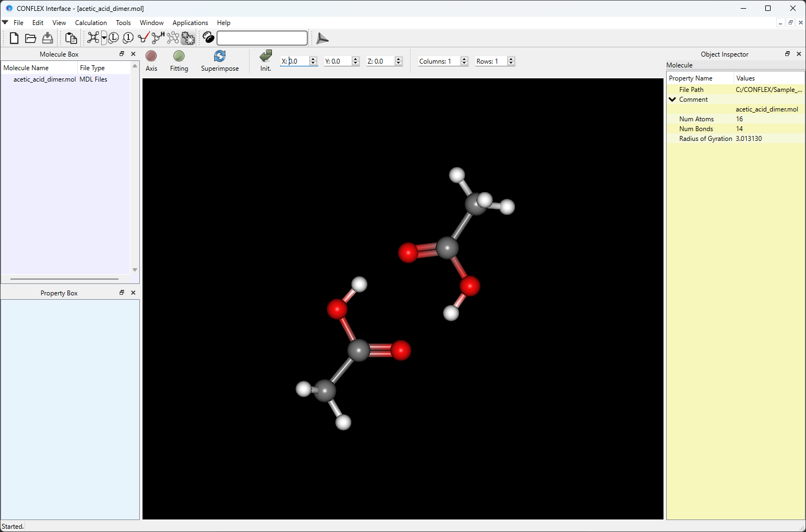Screen dimensions: 806x532
Task: Select acetic_acid_dimer.mol in the Molecule Box
Action: pyautogui.click(x=45, y=79)
